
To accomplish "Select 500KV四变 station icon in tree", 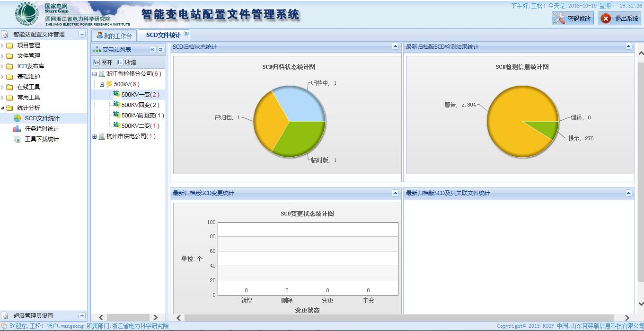I will point(116,105).
